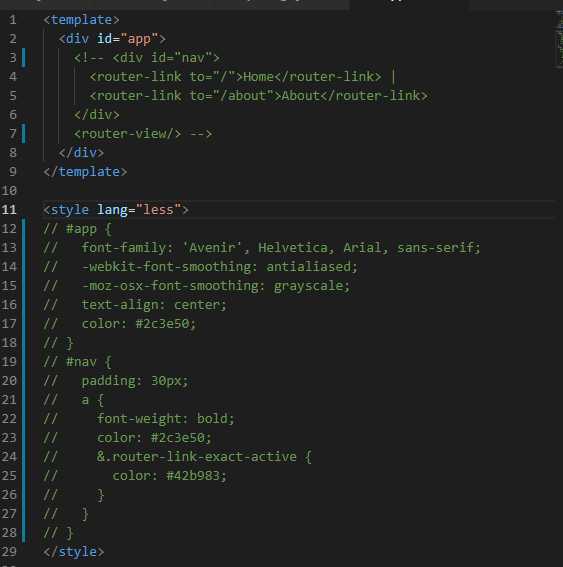Click the closing </style> tag on line 29
Image resolution: width=563 pixels, height=567 pixels.
point(74,552)
